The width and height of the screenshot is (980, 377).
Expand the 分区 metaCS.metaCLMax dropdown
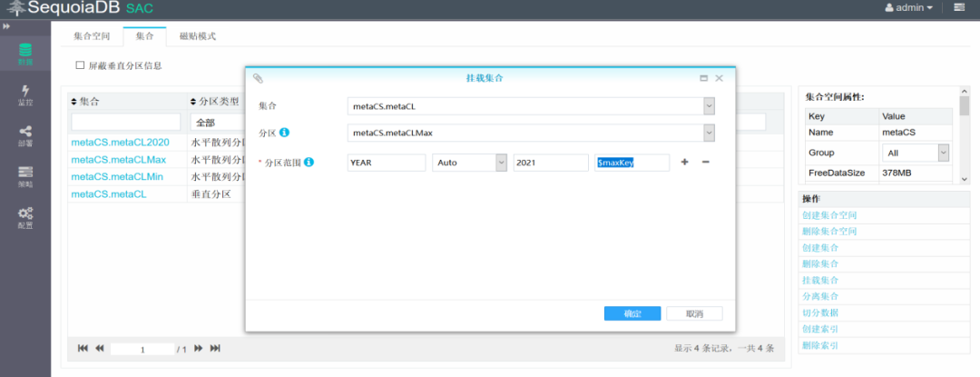(710, 133)
